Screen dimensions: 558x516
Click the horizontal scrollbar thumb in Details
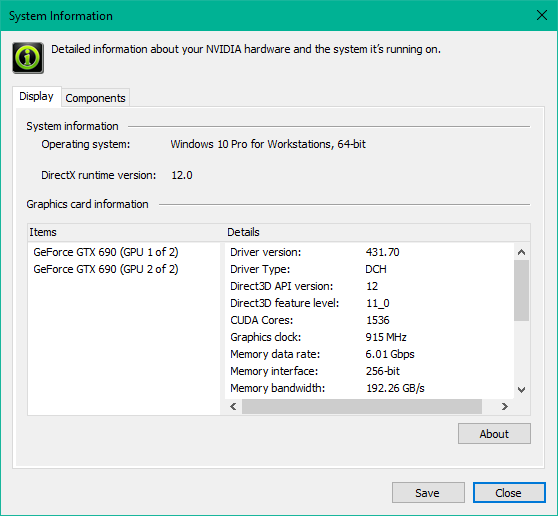click(362, 406)
